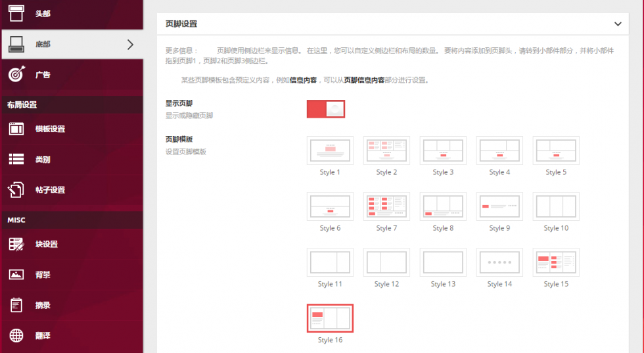Choose footer template Style 2

386,151
